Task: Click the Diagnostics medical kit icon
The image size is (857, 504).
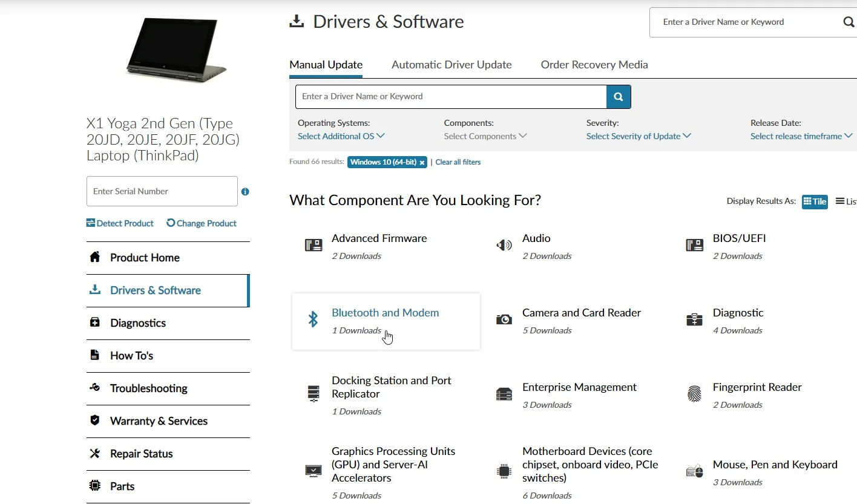Action: (x=94, y=322)
